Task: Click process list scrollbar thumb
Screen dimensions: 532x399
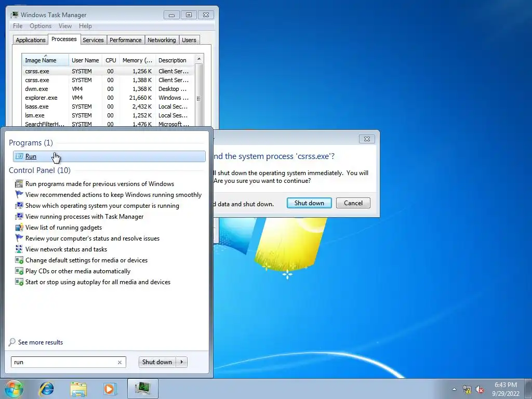Action: tap(199, 98)
